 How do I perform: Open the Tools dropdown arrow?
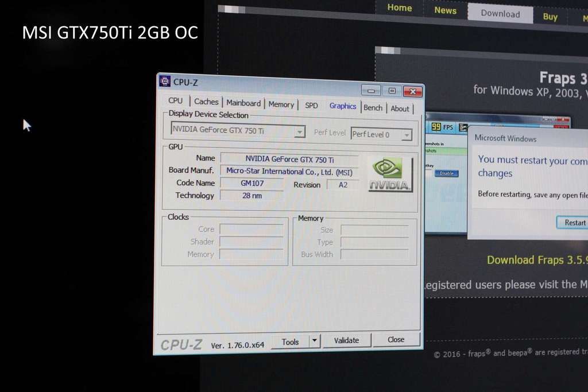point(314,341)
